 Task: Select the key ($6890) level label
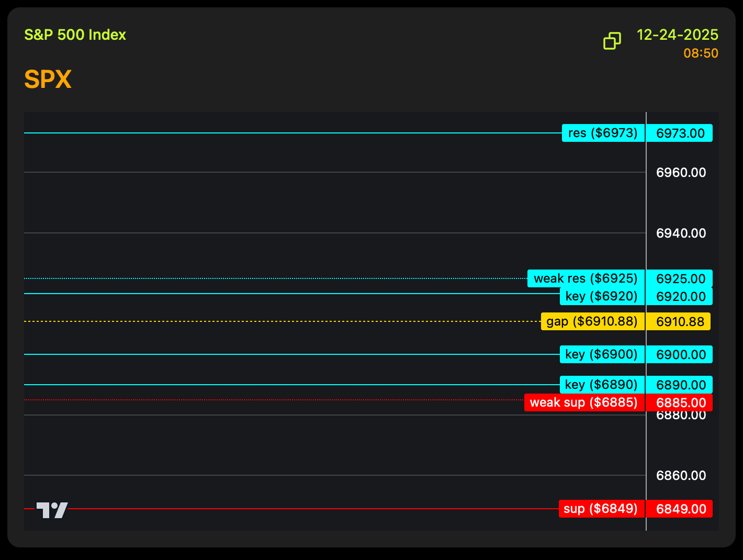point(601,385)
